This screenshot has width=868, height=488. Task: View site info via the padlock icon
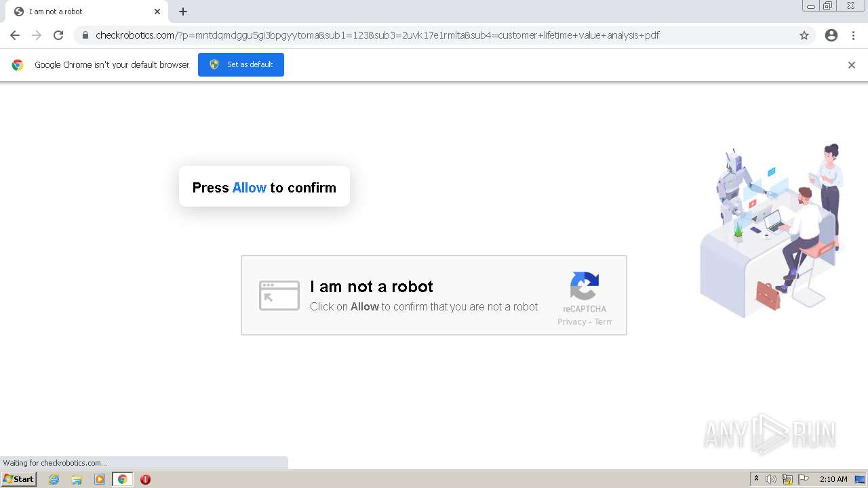(85, 35)
